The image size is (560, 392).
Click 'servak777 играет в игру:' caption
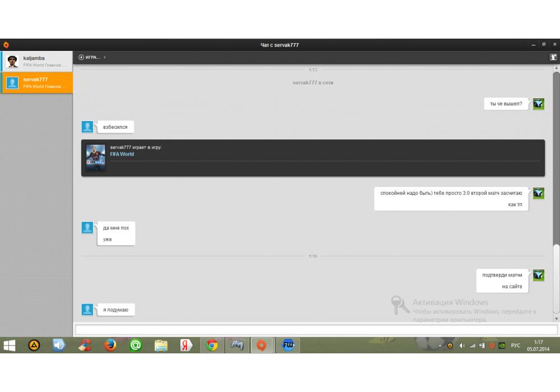coord(136,147)
